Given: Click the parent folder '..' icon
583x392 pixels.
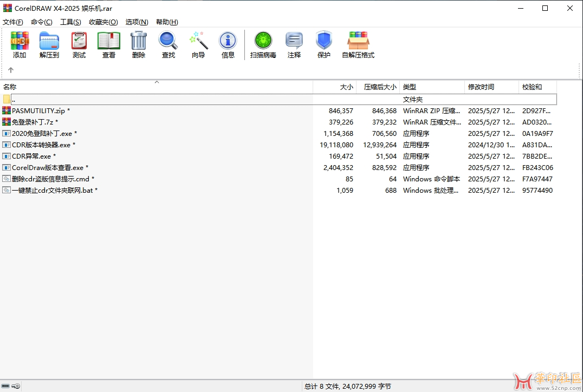Looking at the screenshot, I should [x=7, y=99].
